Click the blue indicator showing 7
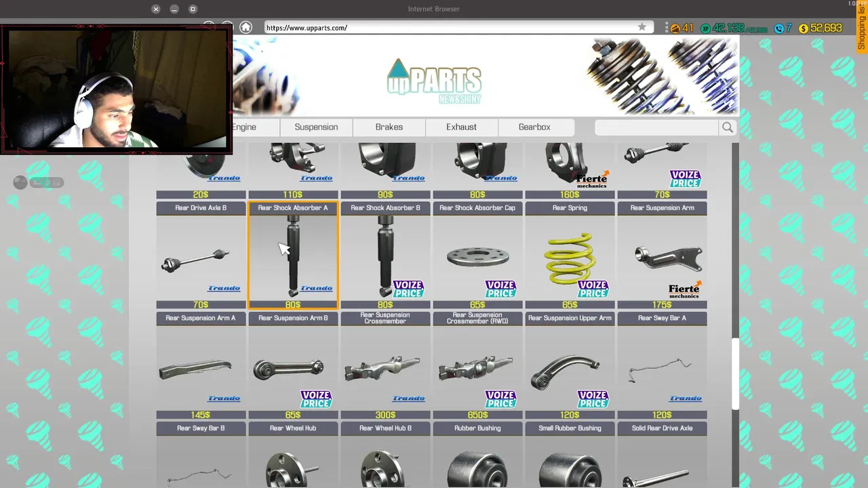The width and height of the screenshot is (868, 488). [783, 28]
